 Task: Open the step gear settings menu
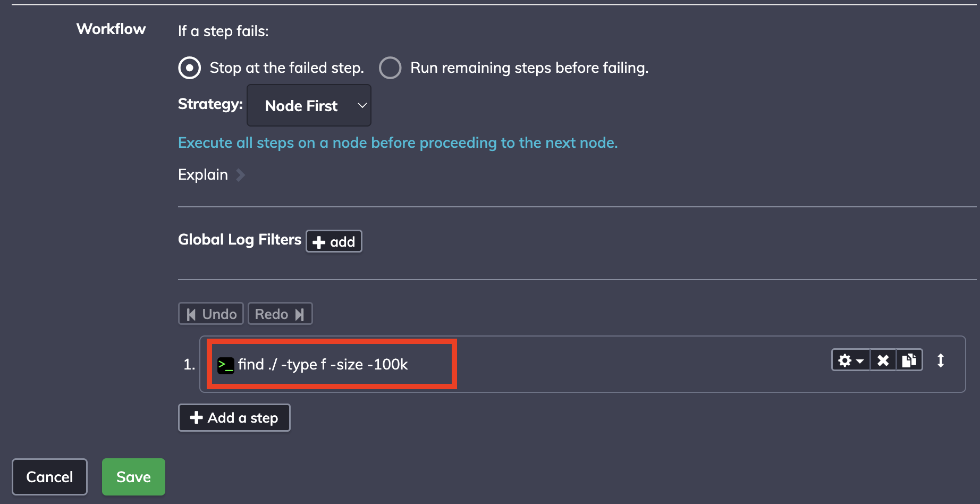[851, 360]
